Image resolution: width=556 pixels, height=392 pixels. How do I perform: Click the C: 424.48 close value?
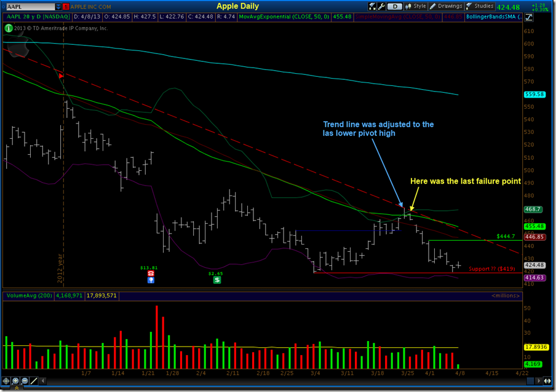pyautogui.click(x=201, y=17)
